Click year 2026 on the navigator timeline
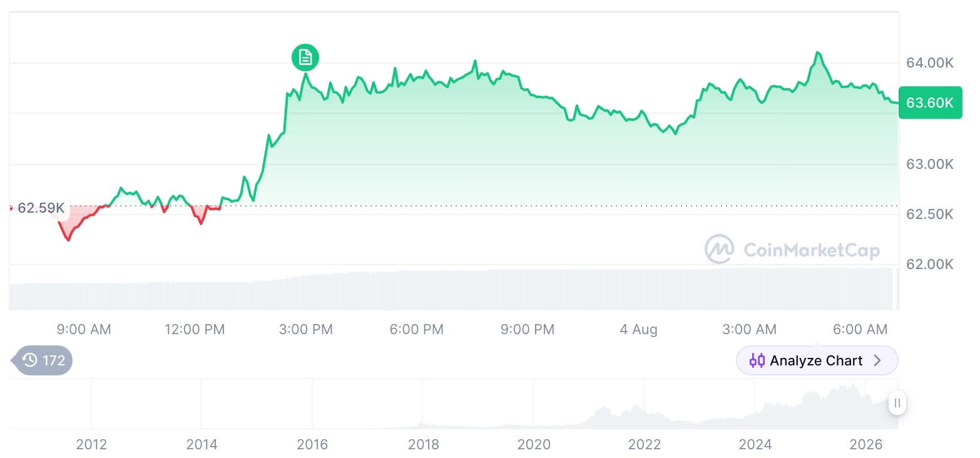This screenshot has height=458, width=980. [866, 445]
